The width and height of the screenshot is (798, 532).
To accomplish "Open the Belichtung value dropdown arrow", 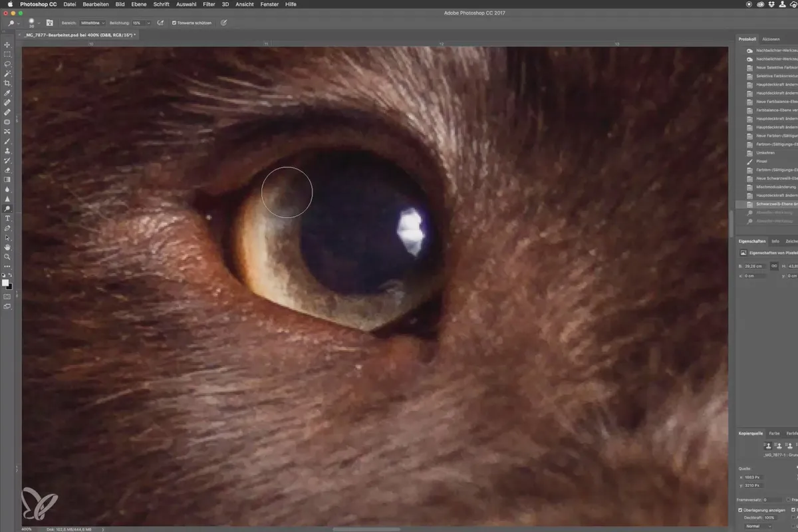I will [149, 23].
